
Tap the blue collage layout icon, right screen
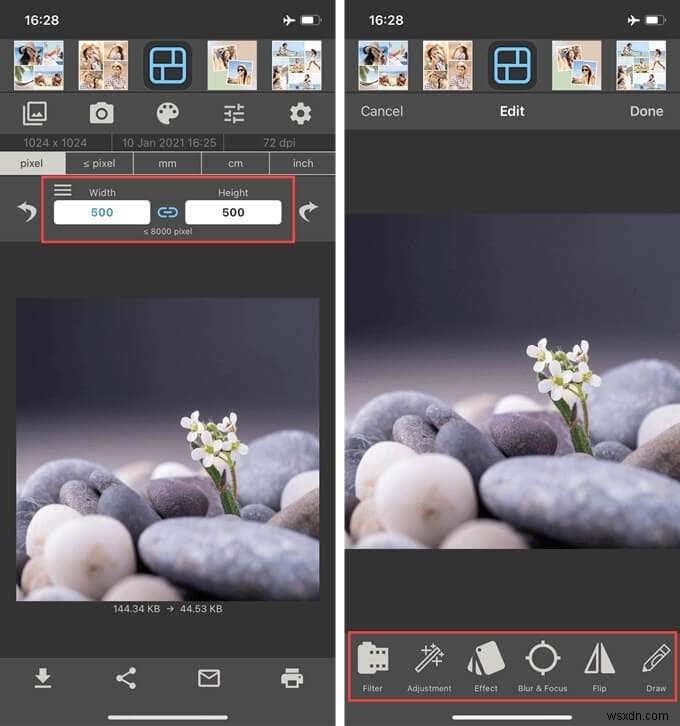(x=512, y=65)
